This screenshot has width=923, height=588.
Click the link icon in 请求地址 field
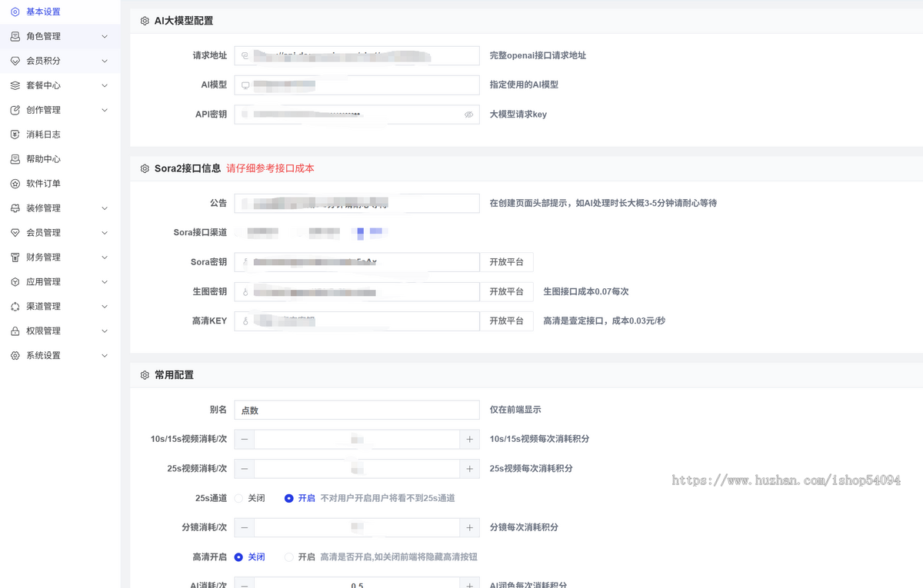click(x=245, y=55)
